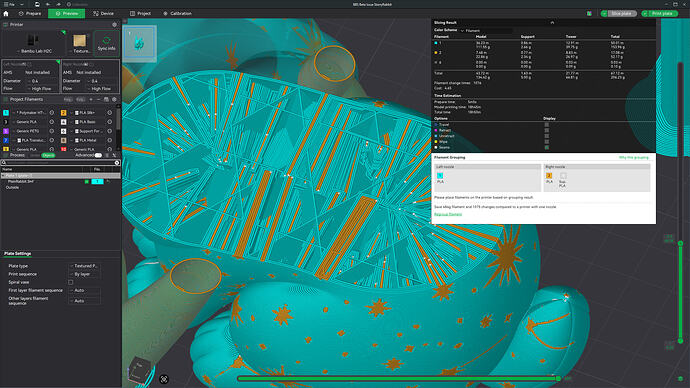Click the Home icon

pyautogui.click(x=6, y=14)
